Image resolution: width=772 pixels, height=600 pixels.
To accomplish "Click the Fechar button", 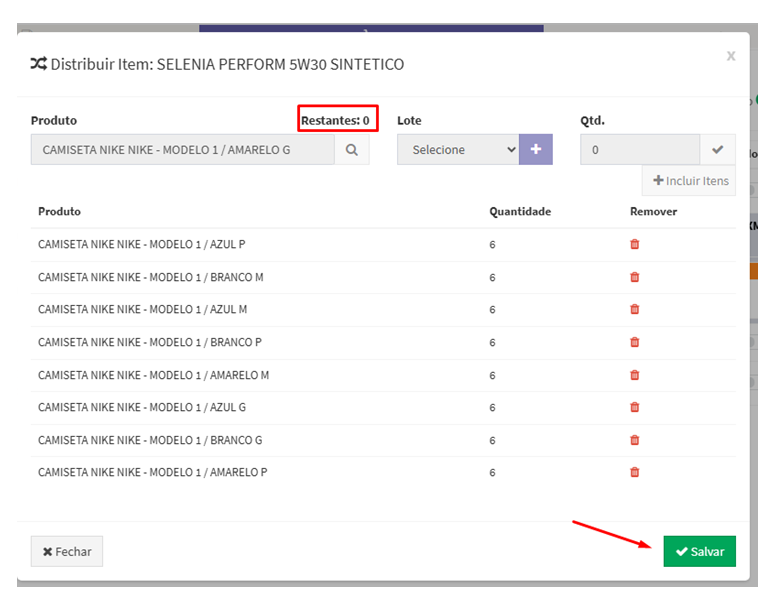I will (x=67, y=551).
